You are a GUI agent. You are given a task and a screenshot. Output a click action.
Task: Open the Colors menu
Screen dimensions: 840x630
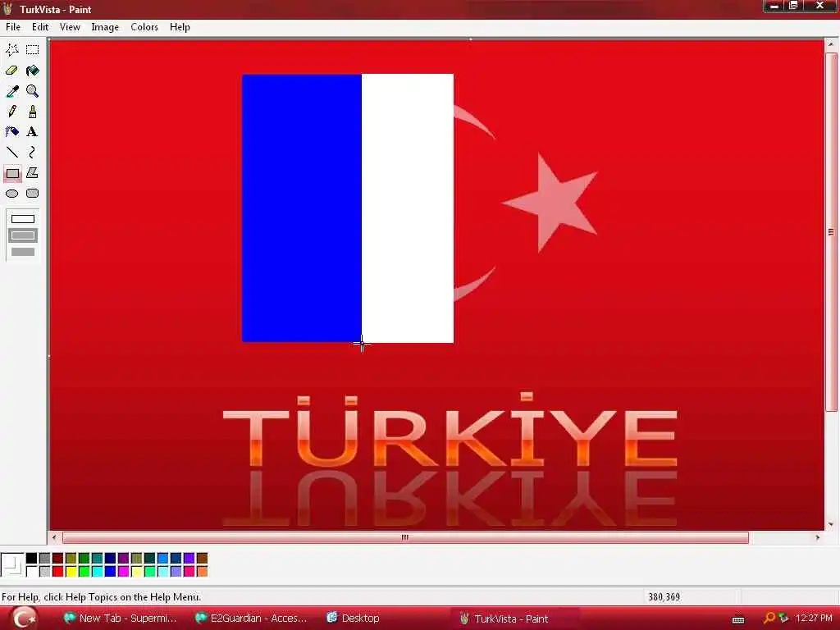tap(144, 27)
